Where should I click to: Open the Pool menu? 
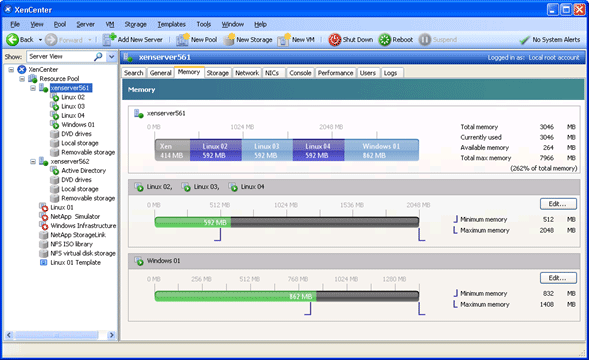[x=60, y=24]
